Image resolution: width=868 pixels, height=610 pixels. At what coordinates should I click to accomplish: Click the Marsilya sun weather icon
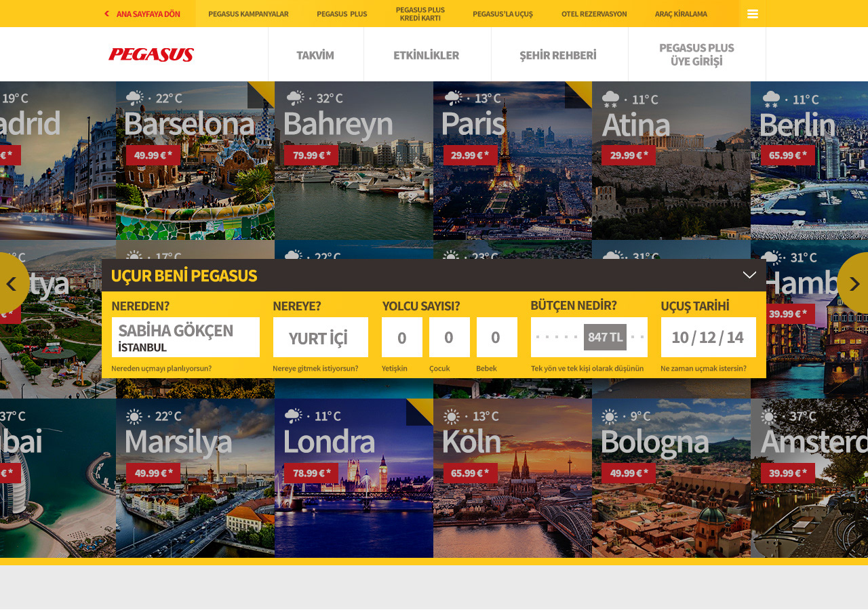[134, 417]
